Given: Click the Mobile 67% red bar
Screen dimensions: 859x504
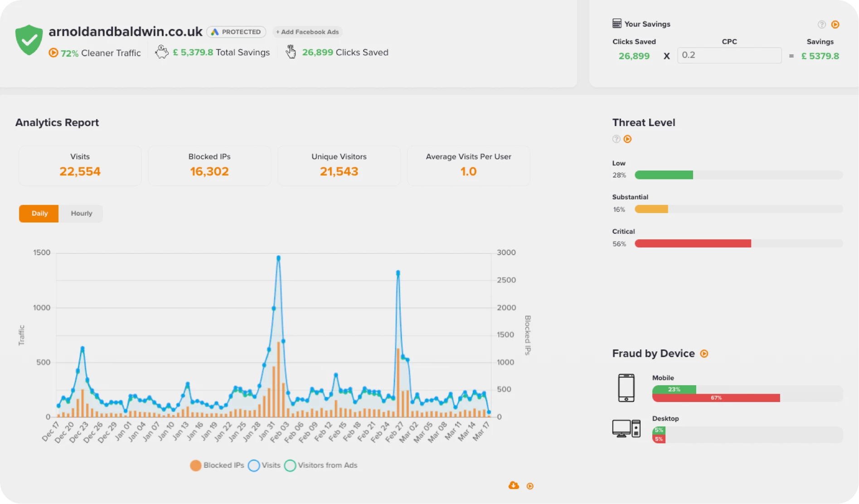Looking at the screenshot, I should click(x=716, y=398).
